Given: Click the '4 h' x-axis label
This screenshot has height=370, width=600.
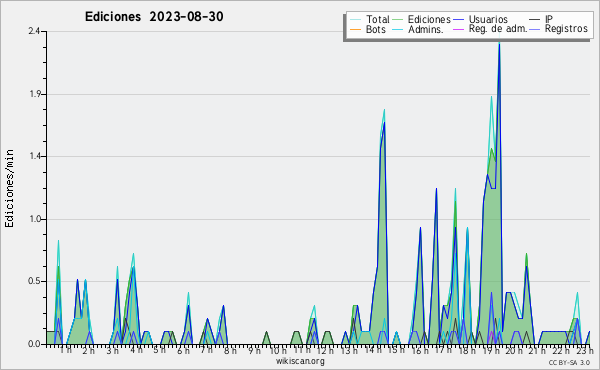Looking at the screenshot, I should click(x=136, y=350).
